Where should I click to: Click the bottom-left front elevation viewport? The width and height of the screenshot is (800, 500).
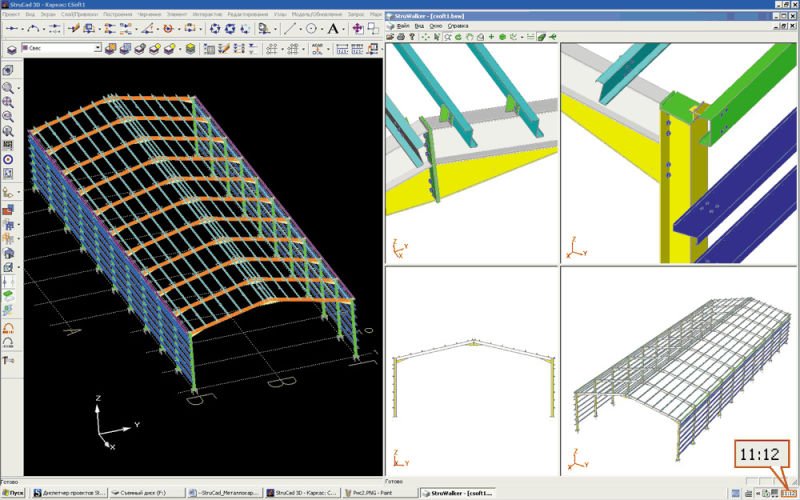pos(470,370)
